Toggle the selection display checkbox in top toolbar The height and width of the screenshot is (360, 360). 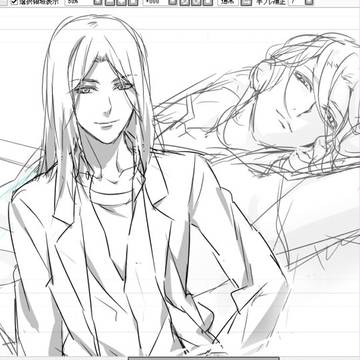click(14, 2)
